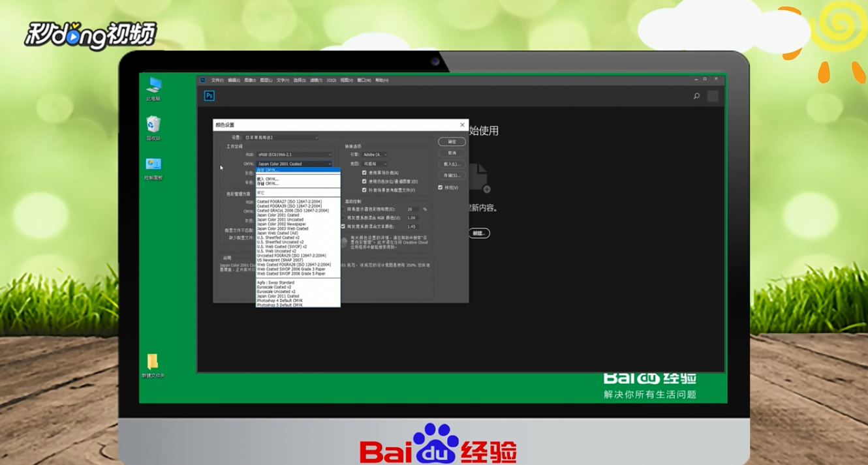Viewport: 868px width, 465px height.
Task: Choose Japan Color 2001 Coated in list
Action: coord(298,215)
